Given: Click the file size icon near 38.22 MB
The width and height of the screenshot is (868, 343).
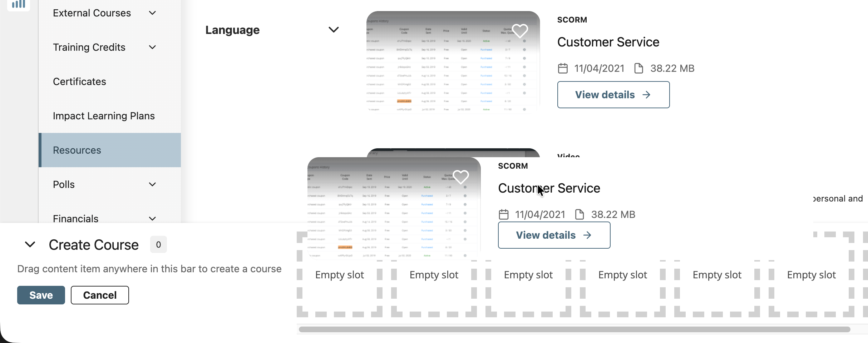Looking at the screenshot, I should click(638, 68).
